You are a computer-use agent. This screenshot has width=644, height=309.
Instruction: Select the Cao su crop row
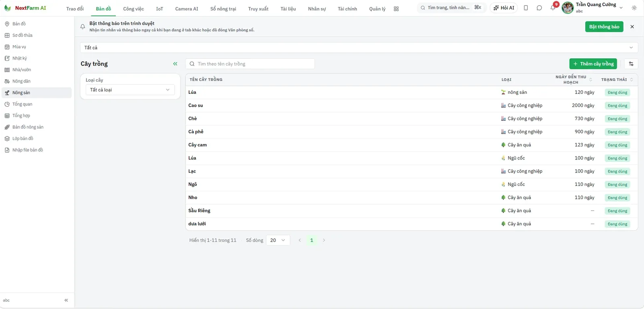(411, 105)
